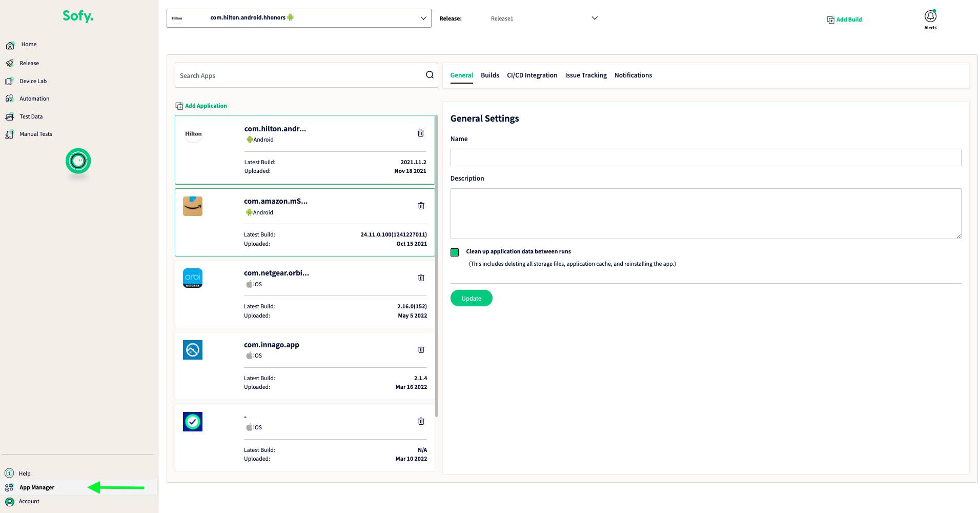Open the Help question mark icon
This screenshot has height=513, width=980.
click(x=9, y=473)
